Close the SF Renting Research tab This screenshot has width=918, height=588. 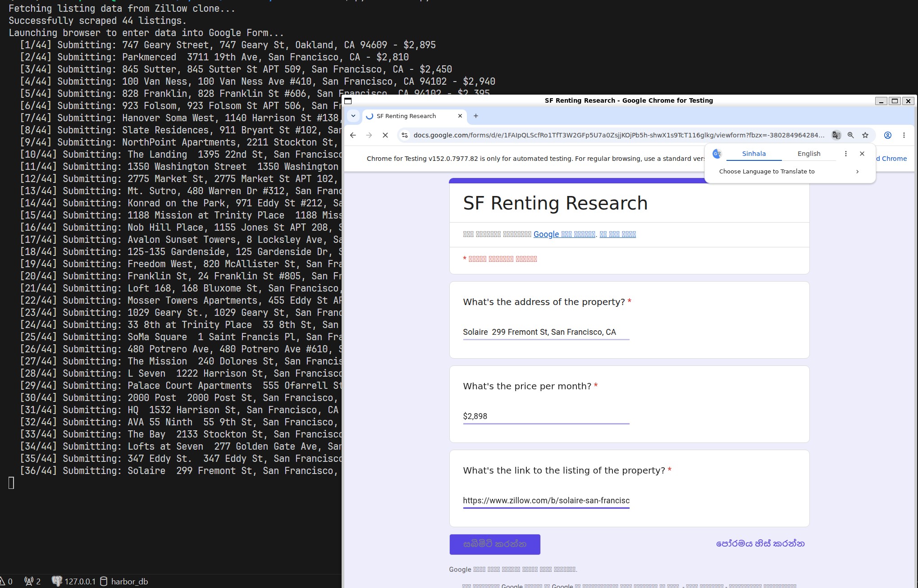point(460,116)
